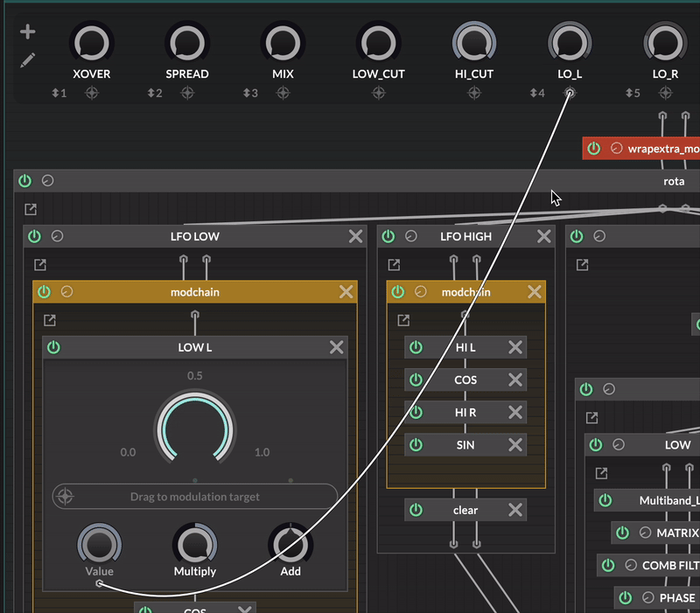700x613 pixels.
Task: Expand the SIN node
Action: coord(465,445)
